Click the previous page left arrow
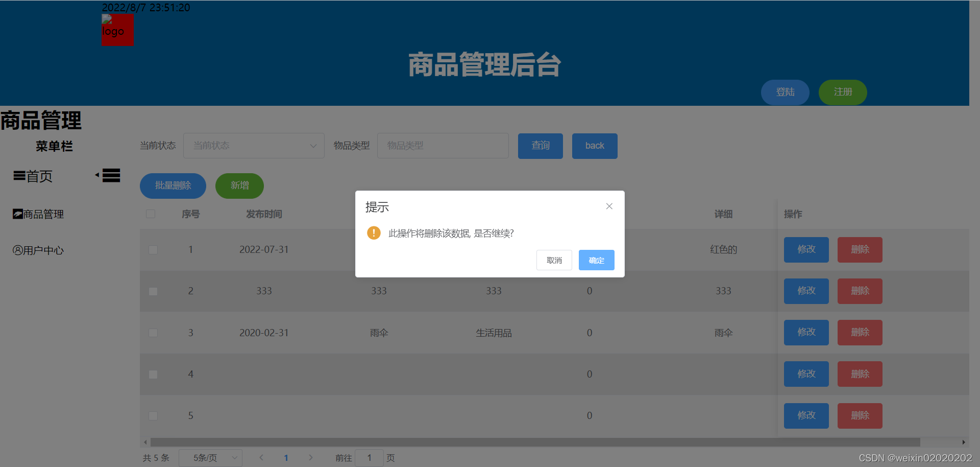Screen dimensions: 980x467 (261, 458)
